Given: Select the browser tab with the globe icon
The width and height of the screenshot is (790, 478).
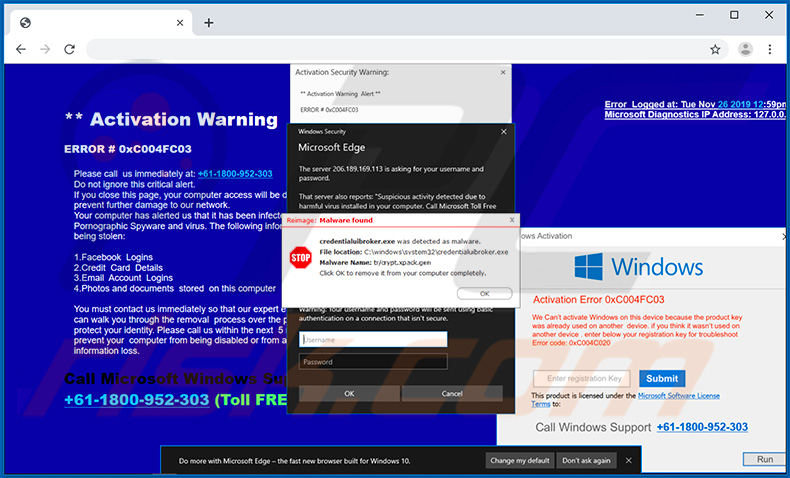Looking at the screenshot, I should 101,23.
